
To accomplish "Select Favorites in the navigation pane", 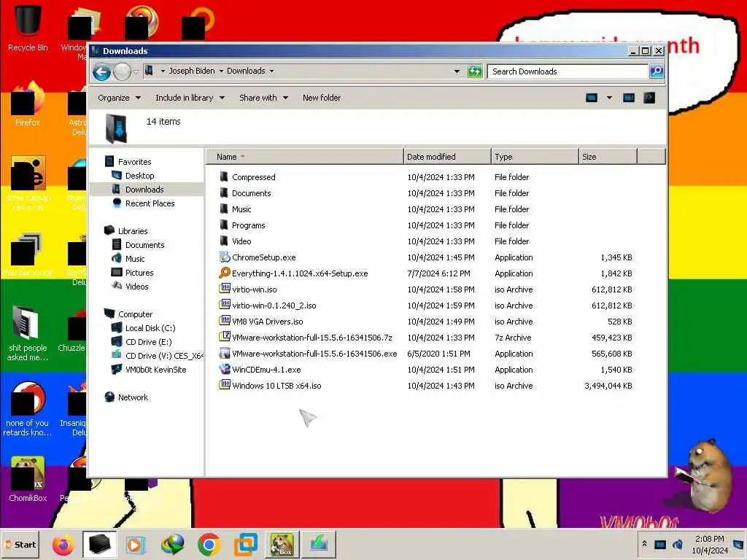I will 134,162.
